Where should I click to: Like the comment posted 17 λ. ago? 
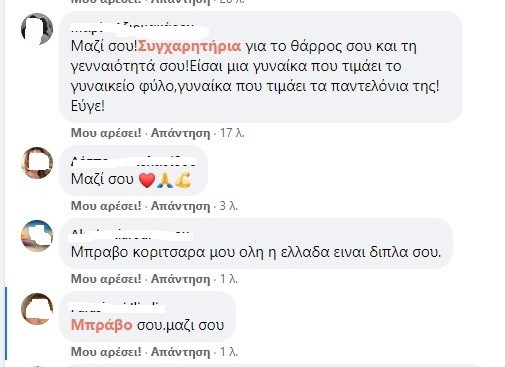[x=106, y=133]
